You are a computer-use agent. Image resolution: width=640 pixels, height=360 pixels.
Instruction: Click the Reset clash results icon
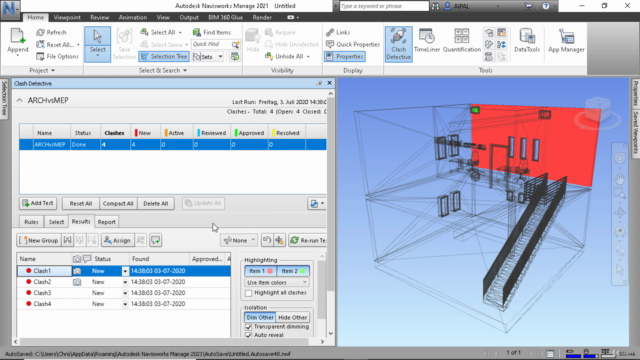[x=267, y=240]
